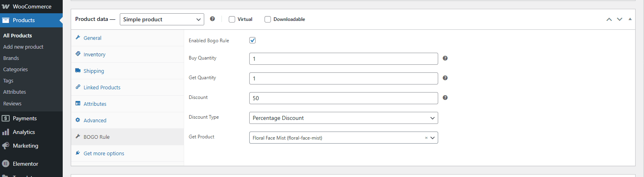Move Product data panel up
Image resolution: width=644 pixels, height=177 pixels.
click(609, 19)
